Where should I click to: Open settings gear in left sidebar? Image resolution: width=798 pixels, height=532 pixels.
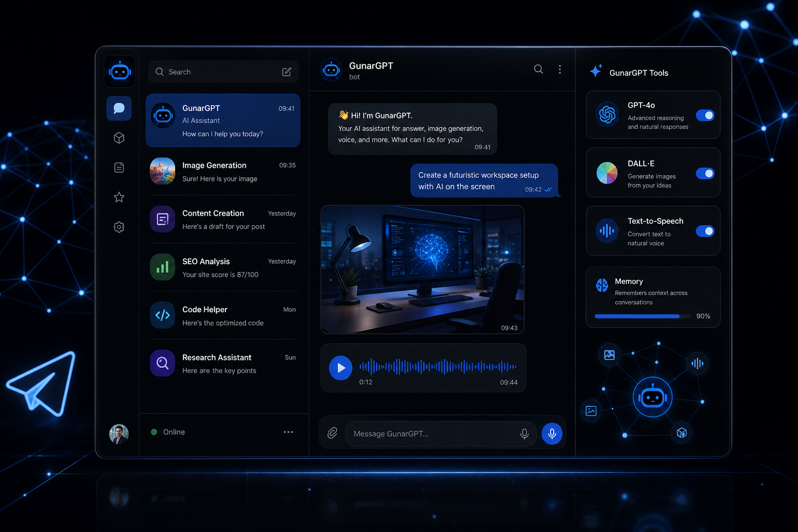(x=119, y=227)
